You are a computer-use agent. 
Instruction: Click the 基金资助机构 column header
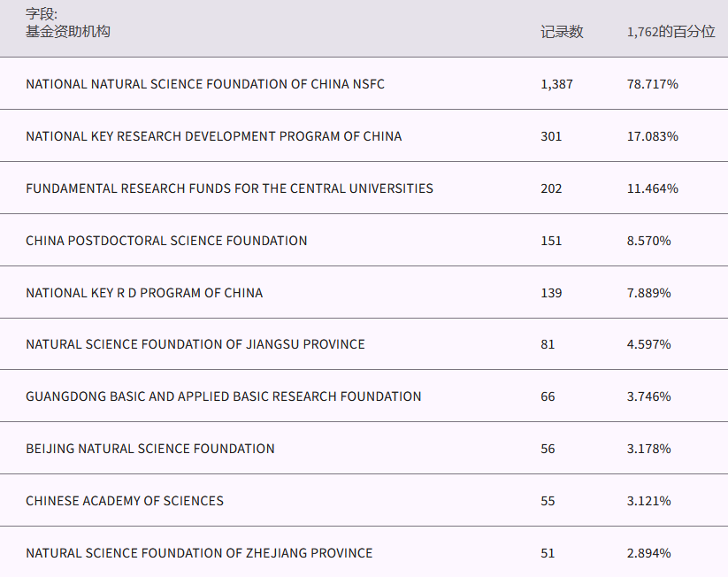[x=68, y=32]
